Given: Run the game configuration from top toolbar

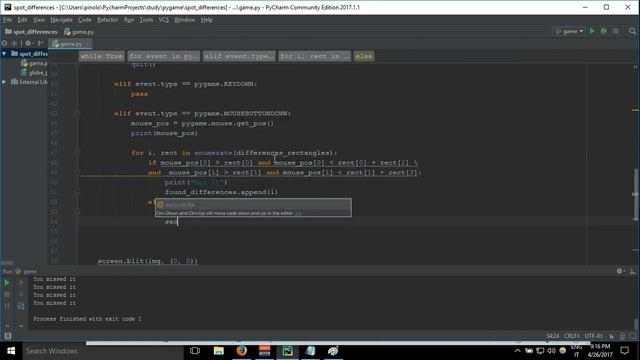Looking at the screenshot, I should tap(592, 31).
